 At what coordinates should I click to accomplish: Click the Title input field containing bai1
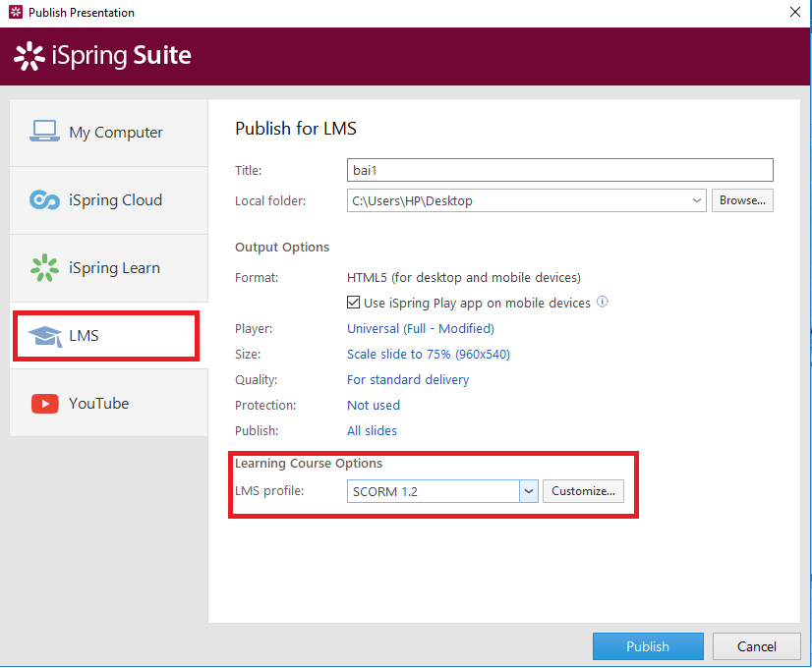[x=559, y=170]
